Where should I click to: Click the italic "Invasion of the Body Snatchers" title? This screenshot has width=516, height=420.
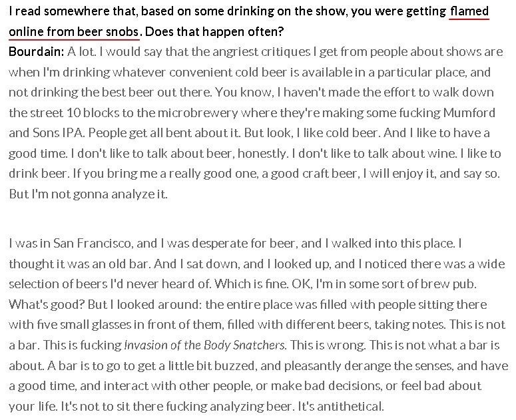pyautogui.click(x=204, y=345)
